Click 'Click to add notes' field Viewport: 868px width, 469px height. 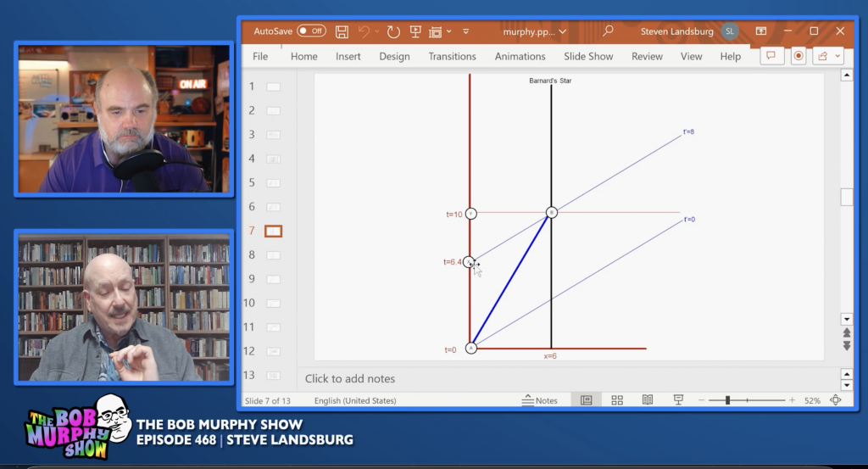tap(350, 378)
